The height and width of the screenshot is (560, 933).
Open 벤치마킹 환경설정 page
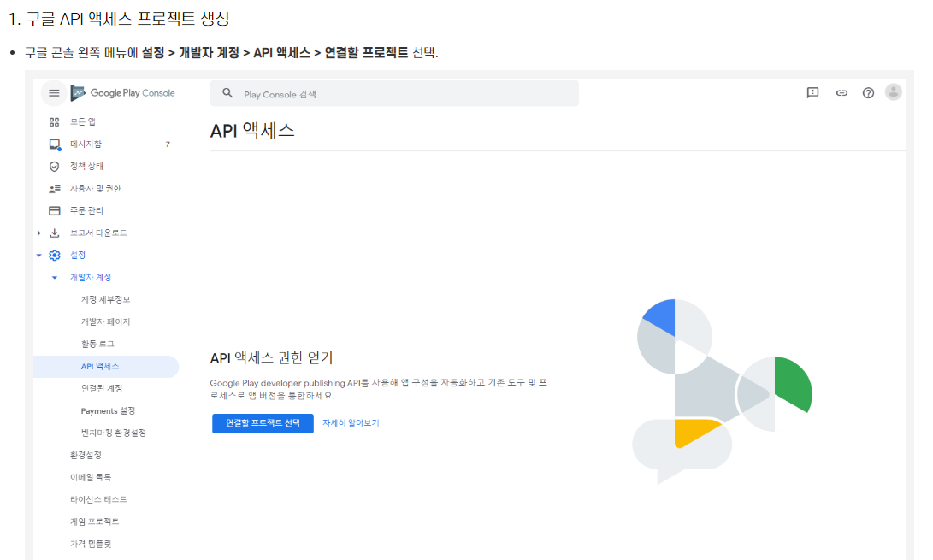pyautogui.click(x=114, y=433)
